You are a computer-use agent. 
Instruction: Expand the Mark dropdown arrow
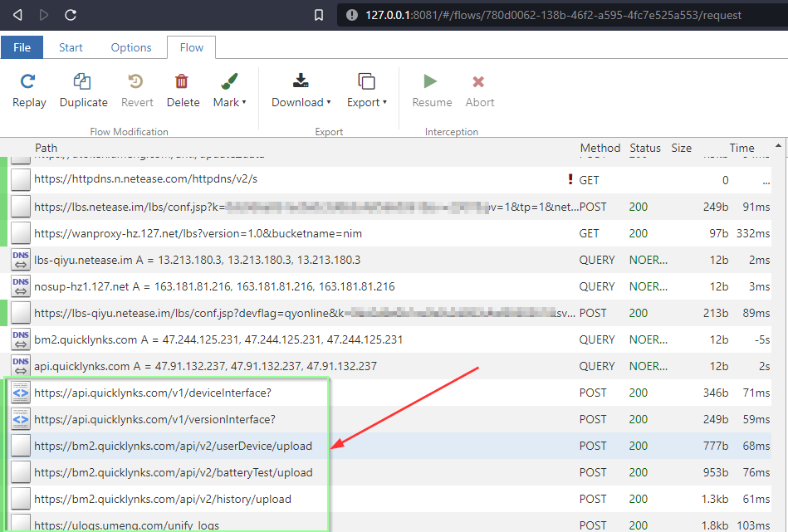(x=244, y=102)
